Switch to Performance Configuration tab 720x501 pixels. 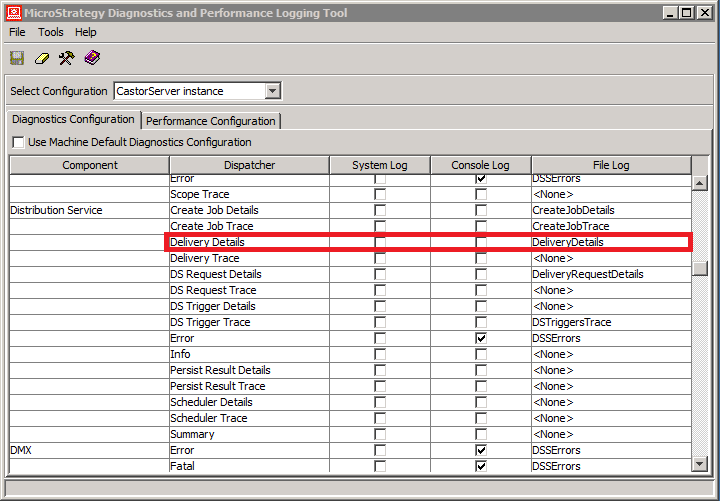(x=210, y=121)
